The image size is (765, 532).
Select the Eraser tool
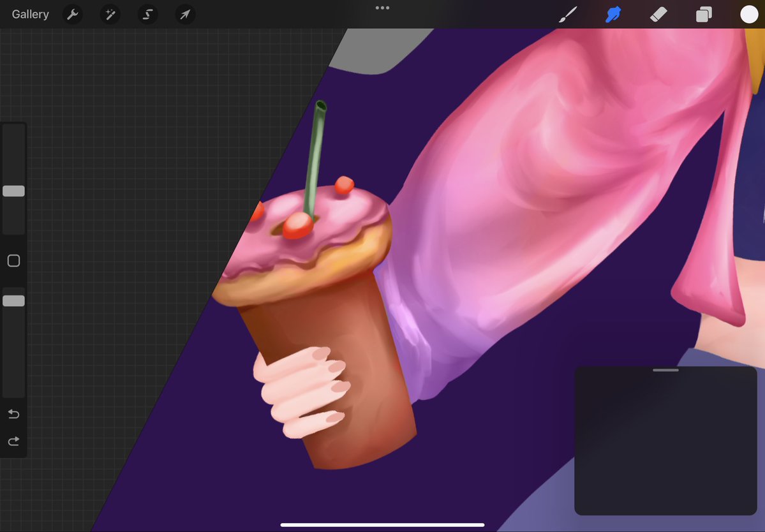(x=658, y=15)
